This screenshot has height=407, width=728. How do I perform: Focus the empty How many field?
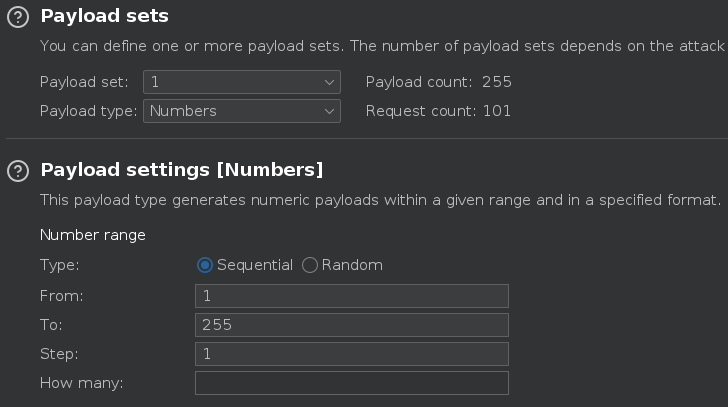[x=351, y=383]
